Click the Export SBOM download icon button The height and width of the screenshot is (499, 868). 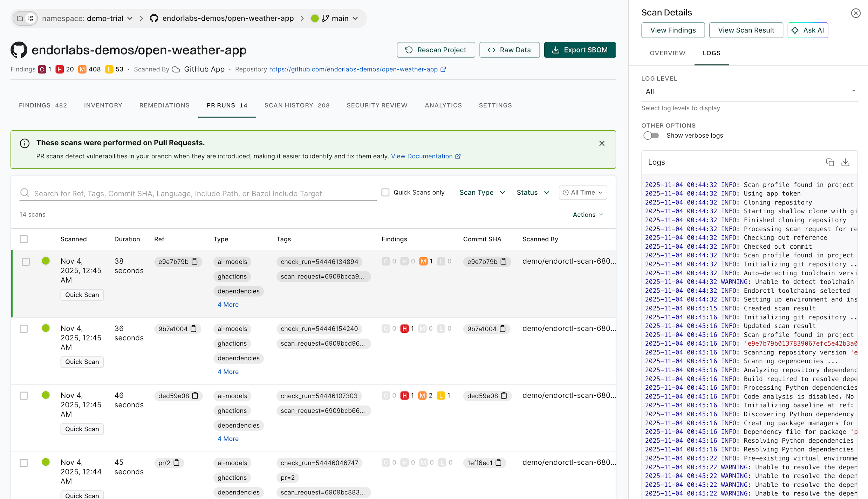pyautogui.click(x=555, y=50)
